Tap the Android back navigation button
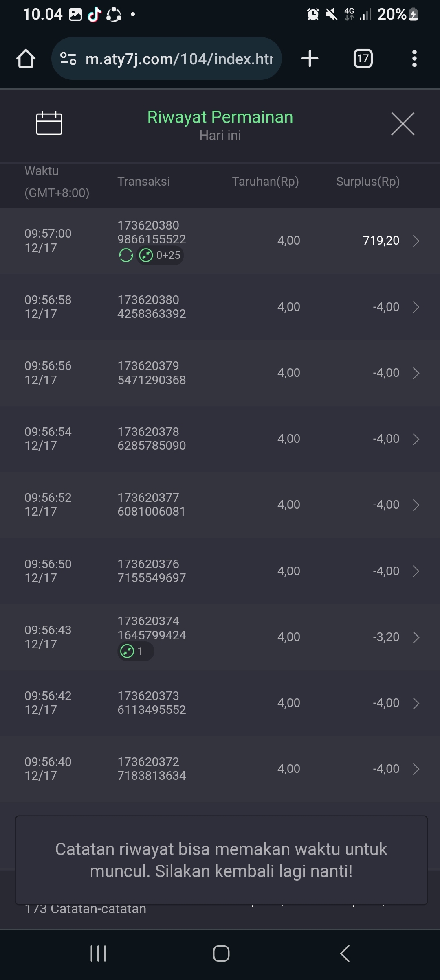Viewport: 440px width, 980px height. click(x=345, y=954)
